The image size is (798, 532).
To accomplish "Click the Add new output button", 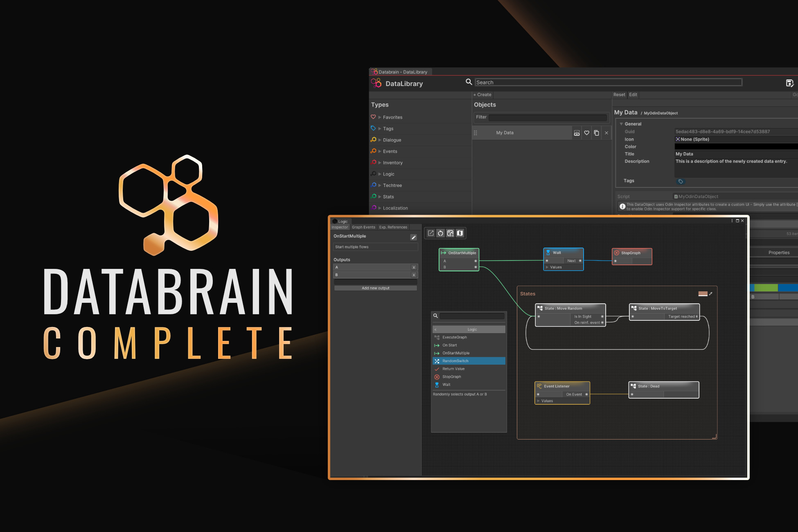I will coord(376,288).
